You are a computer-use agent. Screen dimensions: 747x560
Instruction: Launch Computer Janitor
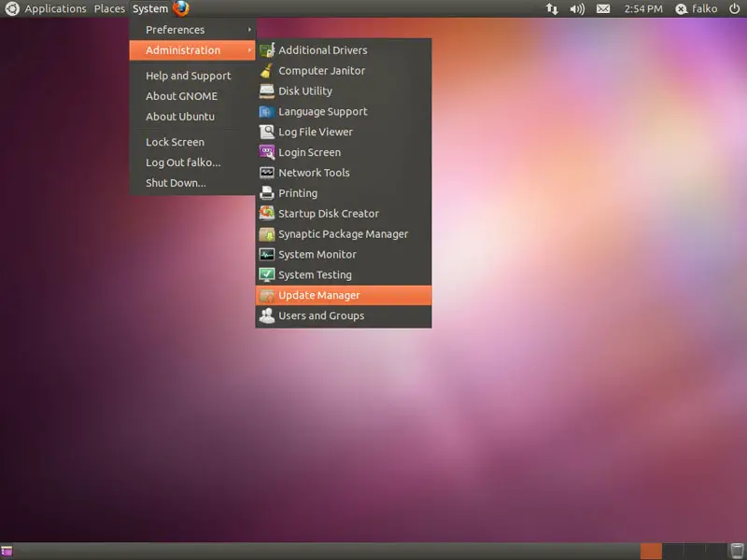coord(344,71)
